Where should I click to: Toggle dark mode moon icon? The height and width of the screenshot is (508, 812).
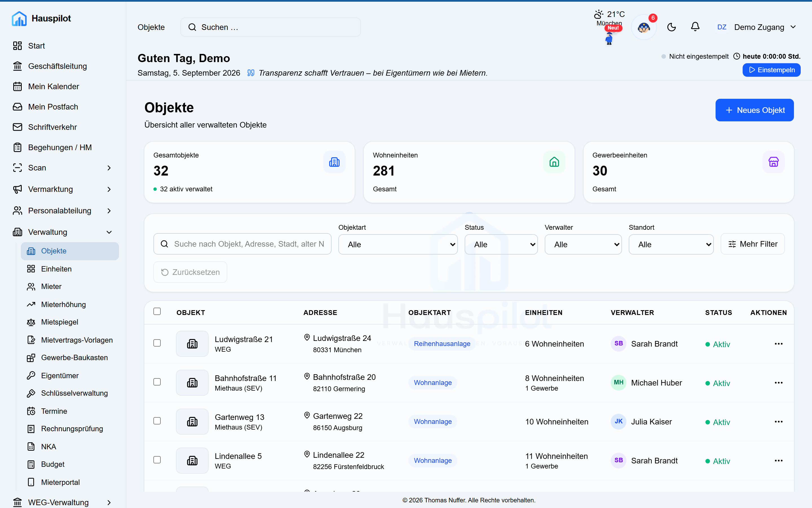pyautogui.click(x=671, y=27)
